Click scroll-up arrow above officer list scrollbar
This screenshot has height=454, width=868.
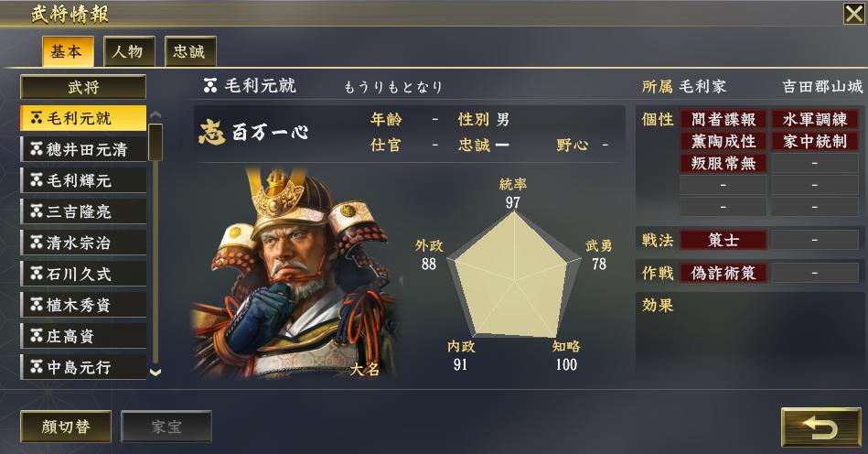[155, 114]
